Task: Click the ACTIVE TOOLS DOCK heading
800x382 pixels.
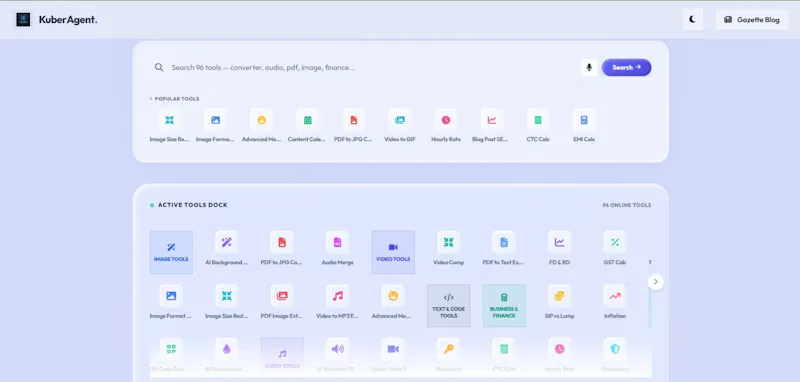Action: coord(192,205)
